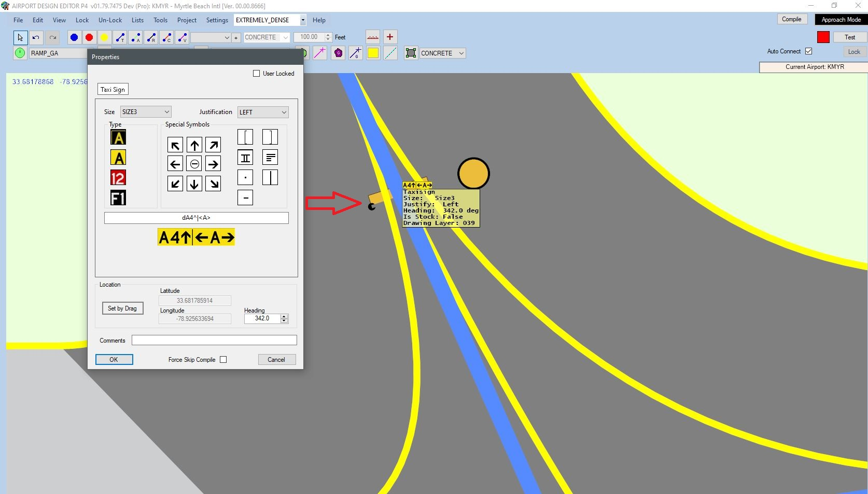Open the File menu
This screenshot has height=494, width=868.
pyautogui.click(x=18, y=20)
